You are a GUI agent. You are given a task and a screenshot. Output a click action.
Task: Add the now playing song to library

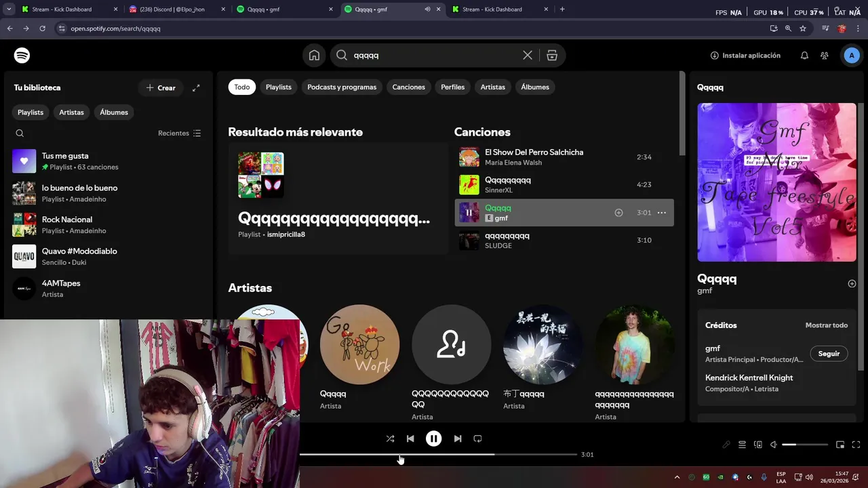pos(852,284)
